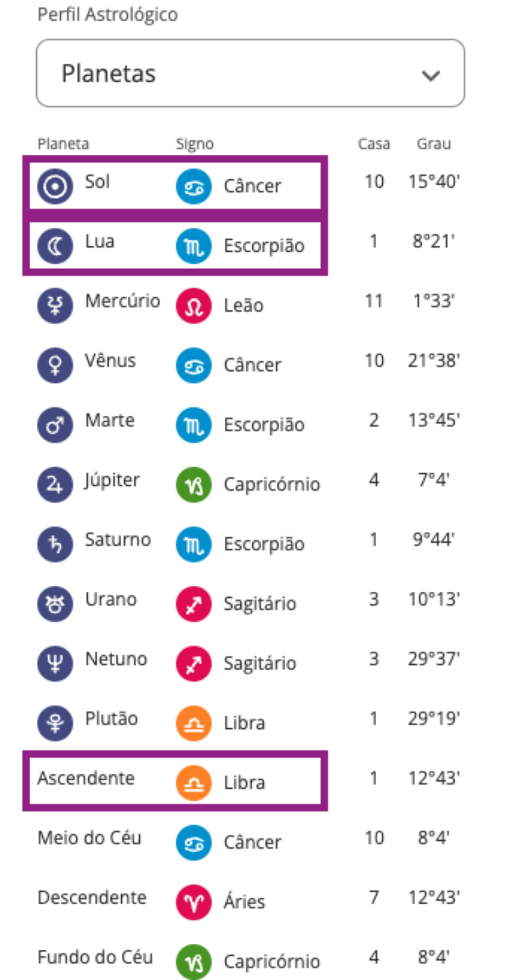Click the Urano planet icon

[x=55, y=604]
